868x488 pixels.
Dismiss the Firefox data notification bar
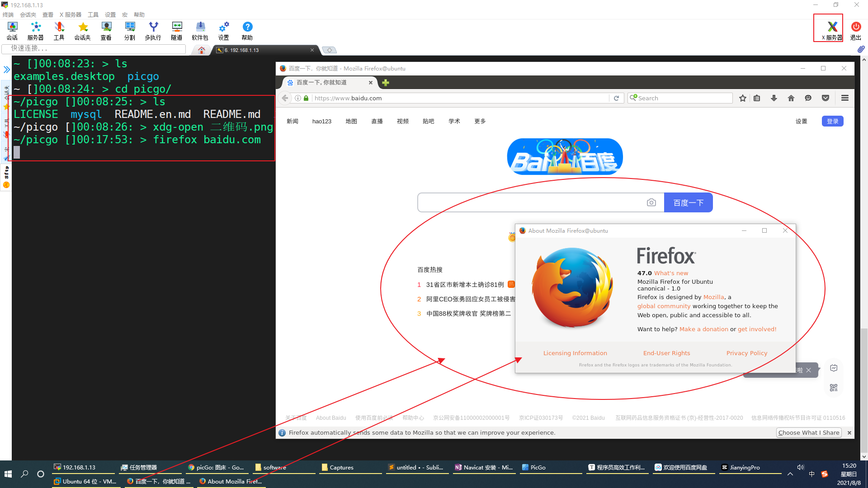click(849, 432)
